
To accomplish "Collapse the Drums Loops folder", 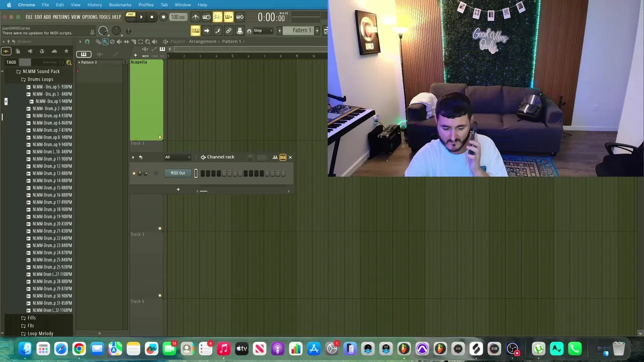I will tap(40, 79).
